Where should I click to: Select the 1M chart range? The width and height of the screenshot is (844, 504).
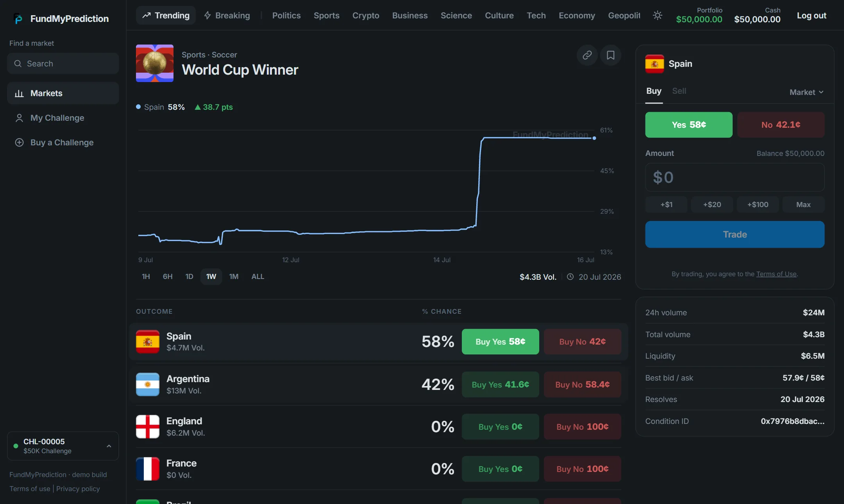tap(234, 277)
